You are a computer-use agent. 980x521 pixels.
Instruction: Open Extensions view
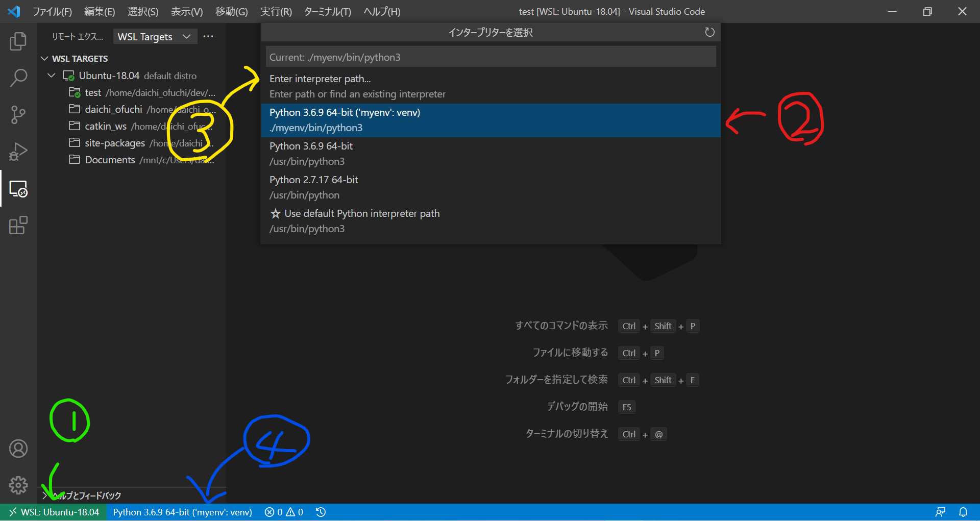point(18,225)
